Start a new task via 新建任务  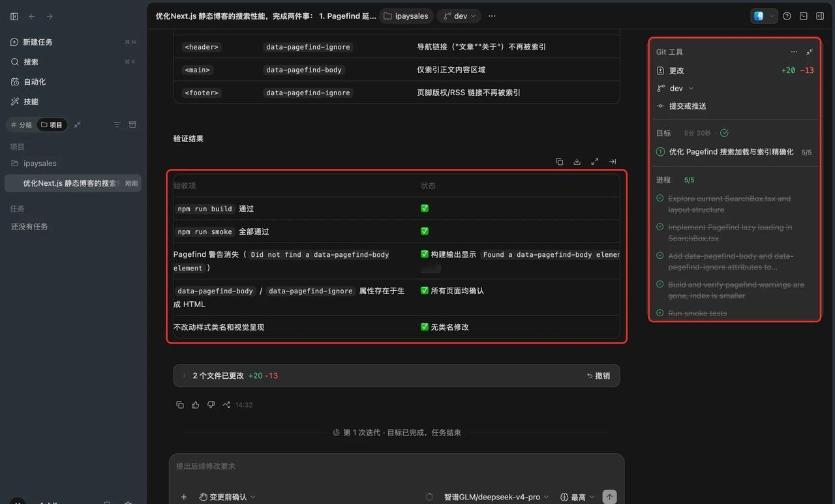[73, 42]
